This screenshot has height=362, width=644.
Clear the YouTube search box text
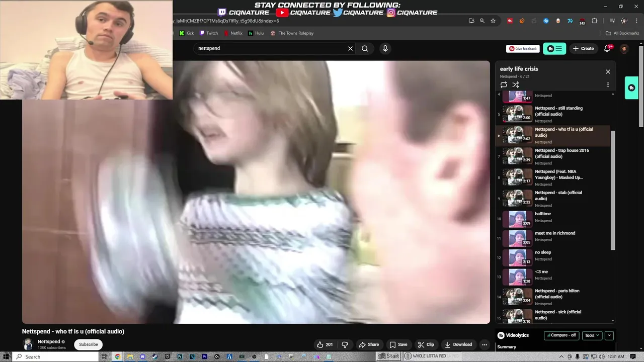click(350, 48)
